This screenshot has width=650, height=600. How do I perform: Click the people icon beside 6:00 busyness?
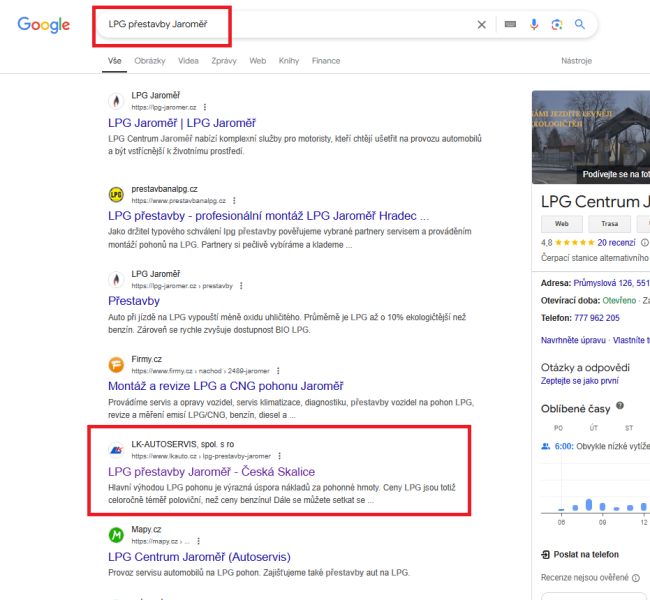pyautogui.click(x=546, y=447)
